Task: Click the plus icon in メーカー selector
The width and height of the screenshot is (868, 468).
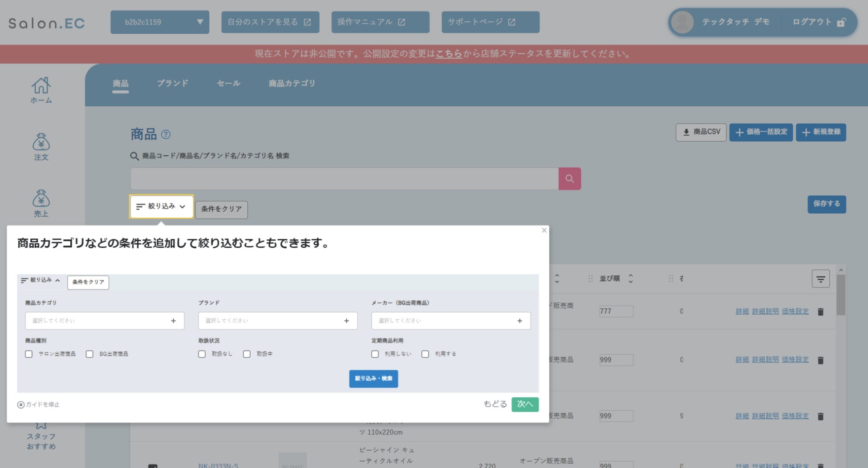Action: tap(519, 321)
